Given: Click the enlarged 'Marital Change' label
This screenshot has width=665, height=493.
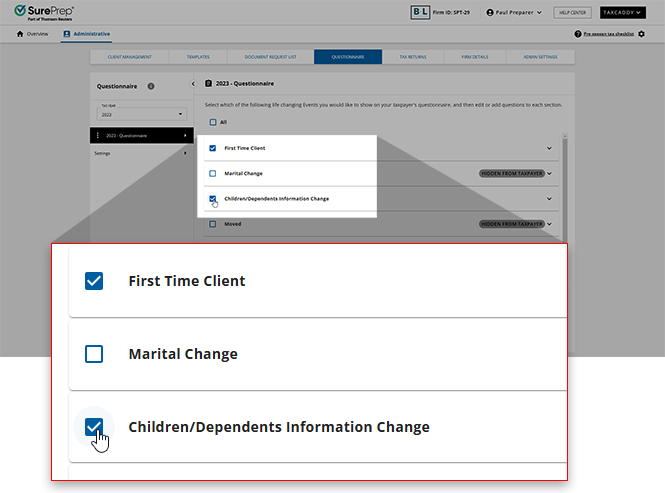Looking at the screenshot, I should pos(183,354).
